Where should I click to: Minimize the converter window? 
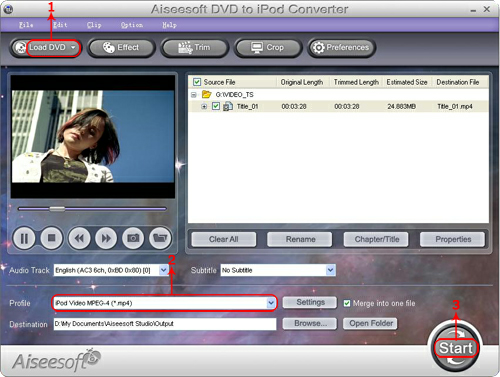pyautogui.click(x=473, y=10)
